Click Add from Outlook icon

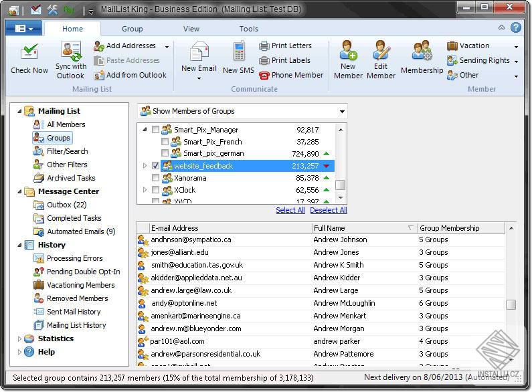99,75
